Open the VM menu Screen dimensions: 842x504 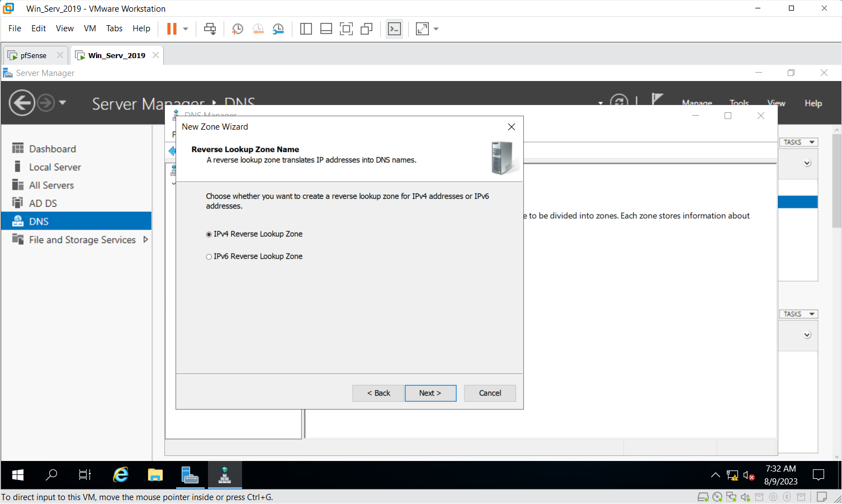[x=90, y=28]
